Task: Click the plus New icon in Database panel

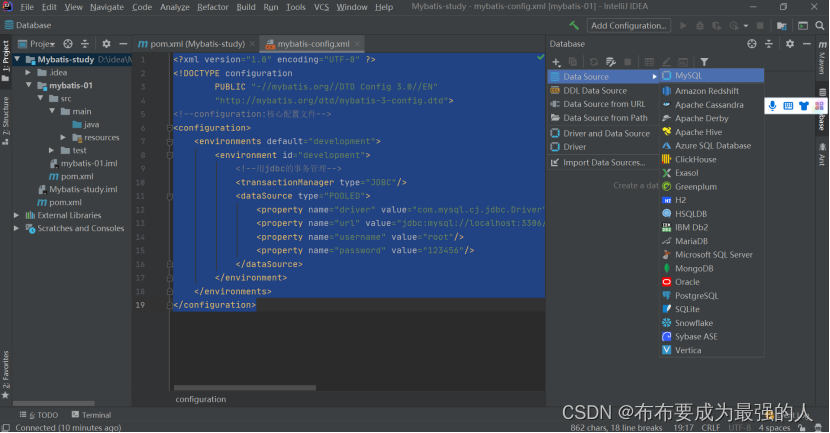Action: tap(556, 62)
